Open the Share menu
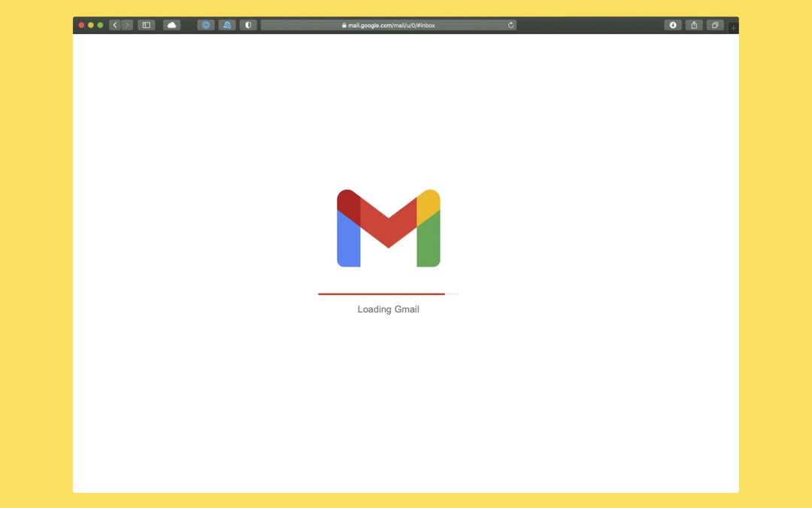This screenshot has width=812, height=508. (694, 25)
